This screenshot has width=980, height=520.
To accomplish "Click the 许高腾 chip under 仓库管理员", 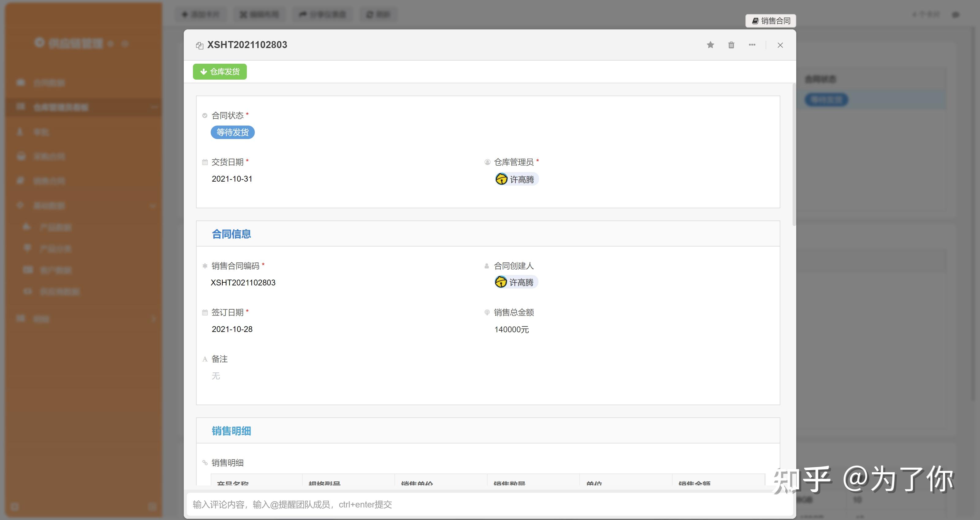I will 517,179.
